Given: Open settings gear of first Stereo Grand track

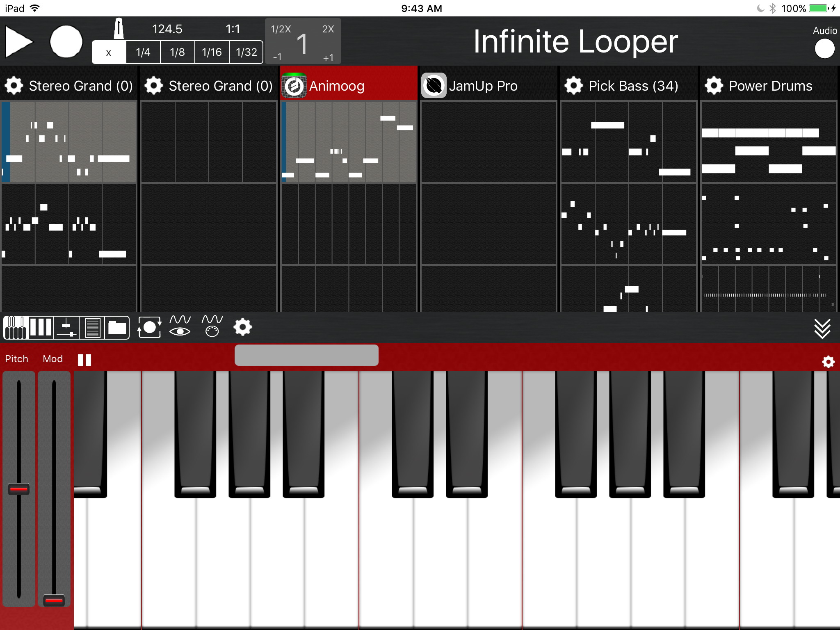Looking at the screenshot, I should [x=14, y=86].
